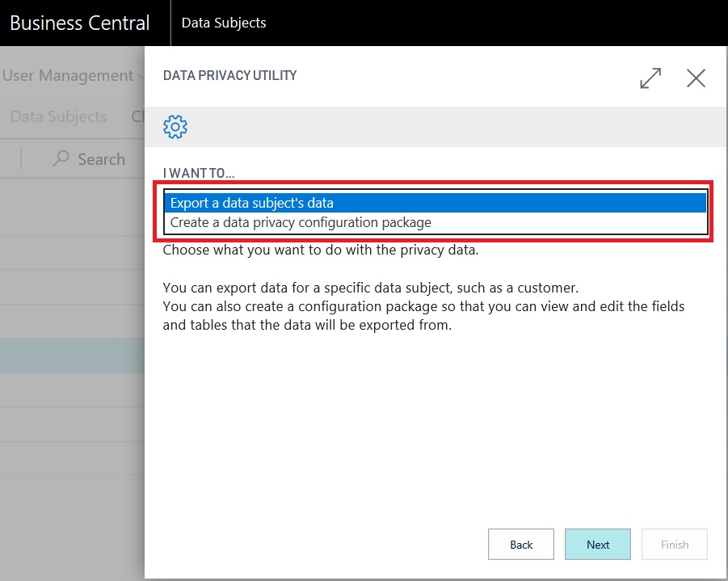This screenshot has width=728, height=581.
Task: Choose "Create a data privacy configuration package"
Action: pos(436,222)
